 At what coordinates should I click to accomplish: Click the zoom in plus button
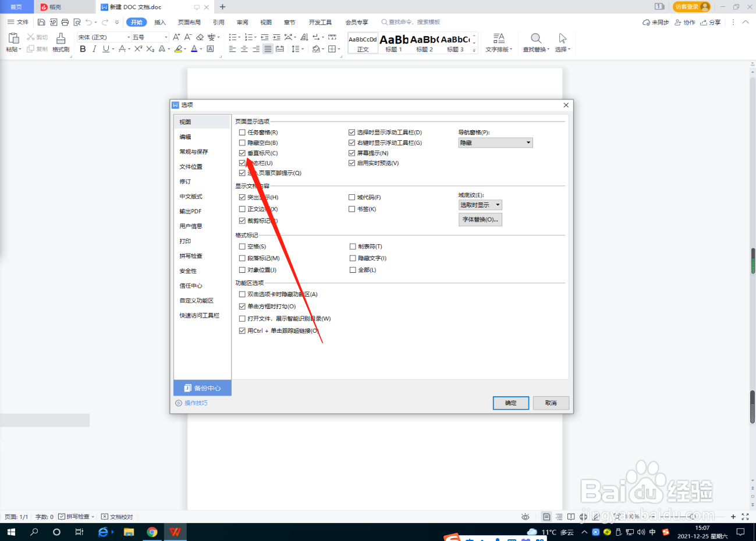[733, 517]
